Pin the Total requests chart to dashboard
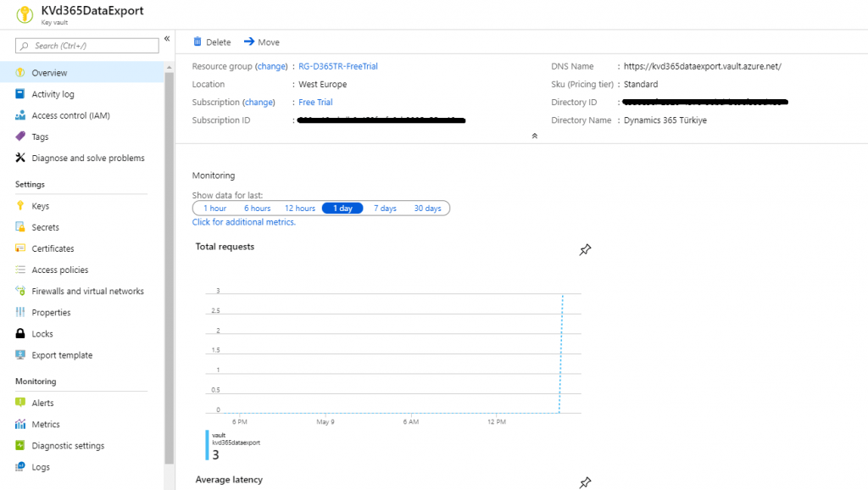The width and height of the screenshot is (868, 490). (585, 250)
